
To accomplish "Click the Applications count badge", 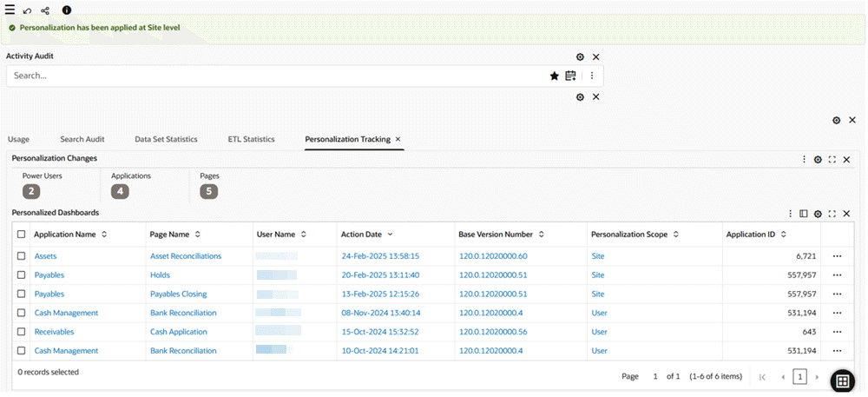I will click(x=120, y=192).
